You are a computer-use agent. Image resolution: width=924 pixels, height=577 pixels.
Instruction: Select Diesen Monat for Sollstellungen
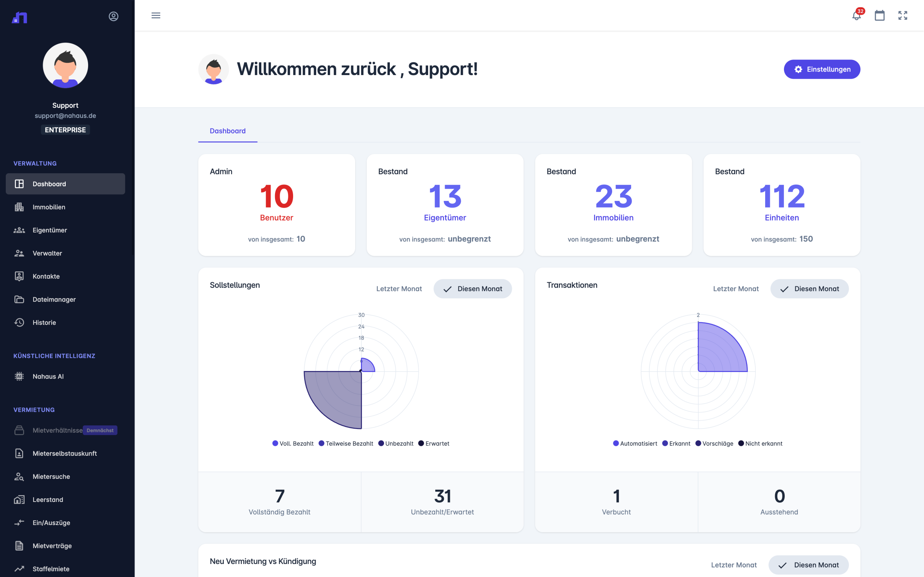pyautogui.click(x=472, y=289)
